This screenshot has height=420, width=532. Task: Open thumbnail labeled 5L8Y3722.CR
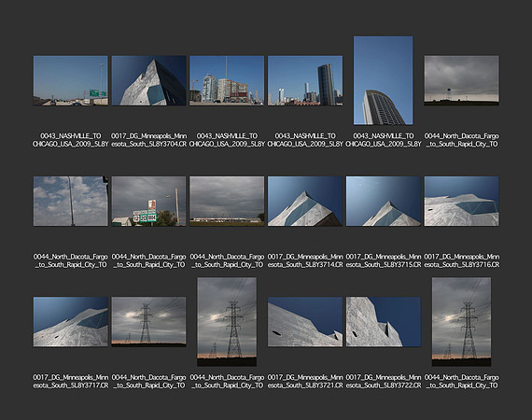pos(384,322)
